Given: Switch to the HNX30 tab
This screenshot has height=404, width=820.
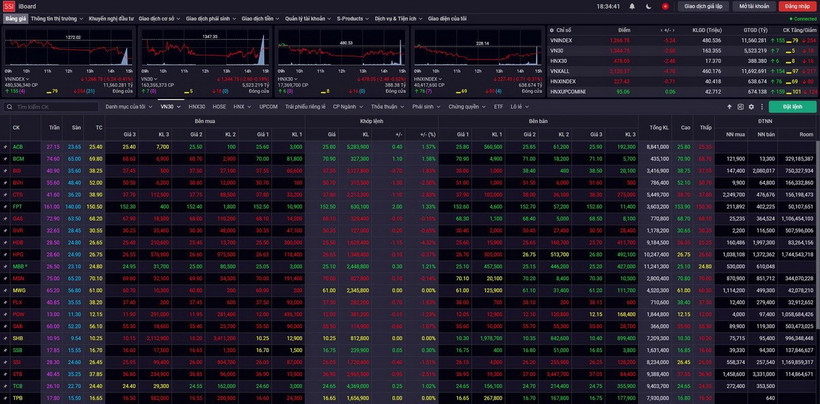Looking at the screenshot, I should pos(196,106).
